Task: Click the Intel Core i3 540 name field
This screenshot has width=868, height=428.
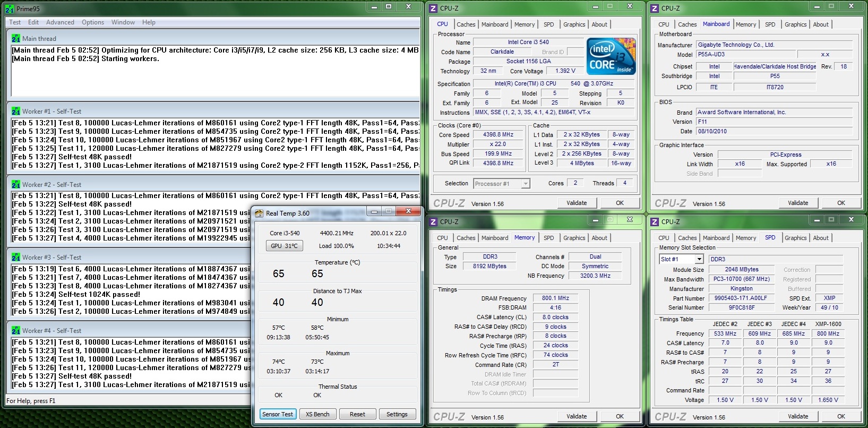Action: click(x=528, y=42)
